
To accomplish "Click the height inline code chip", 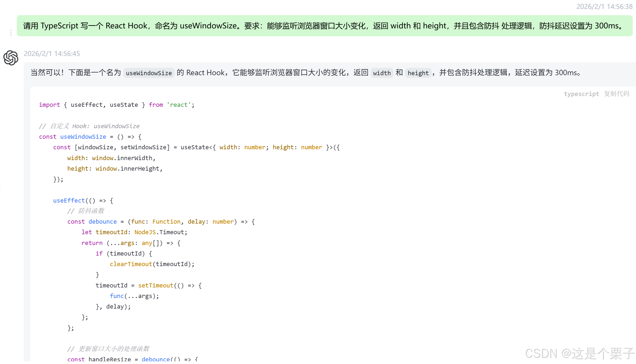I will pos(418,73).
